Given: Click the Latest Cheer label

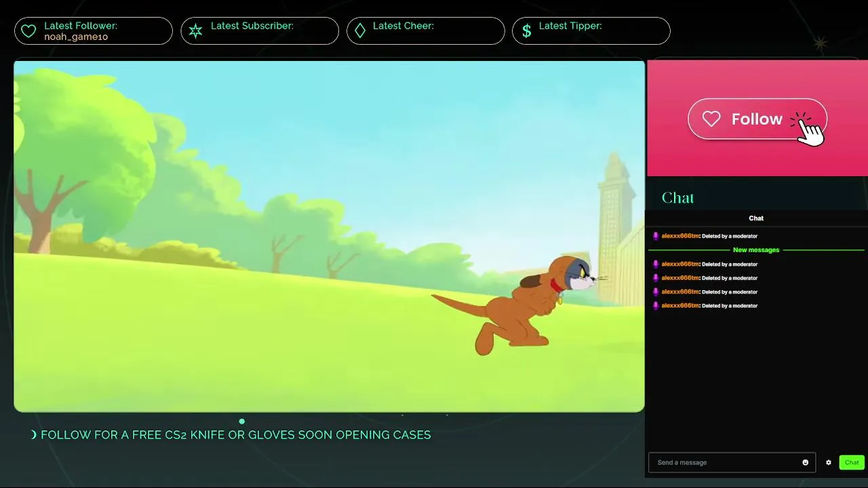Looking at the screenshot, I should click(403, 26).
